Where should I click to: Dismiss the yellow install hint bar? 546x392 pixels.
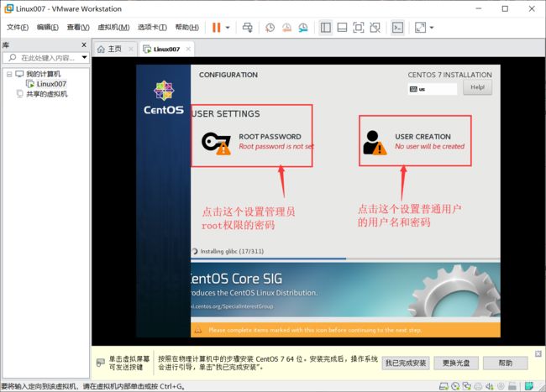[538, 353]
